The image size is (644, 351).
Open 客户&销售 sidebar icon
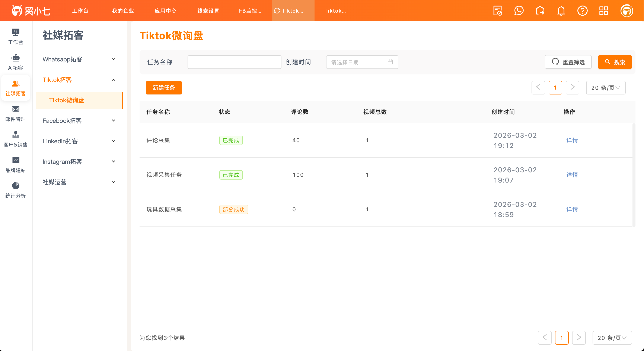(16, 139)
